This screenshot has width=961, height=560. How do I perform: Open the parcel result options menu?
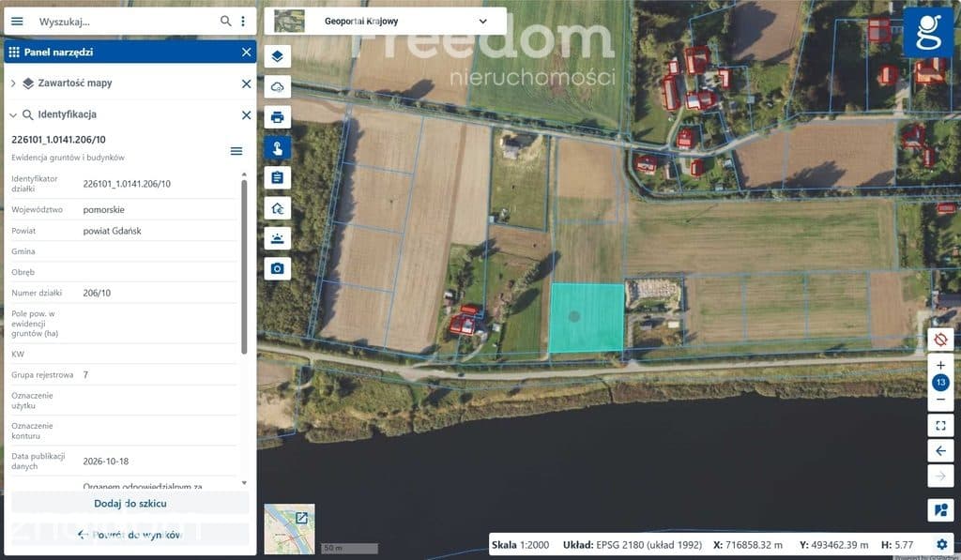click(236, 151)
